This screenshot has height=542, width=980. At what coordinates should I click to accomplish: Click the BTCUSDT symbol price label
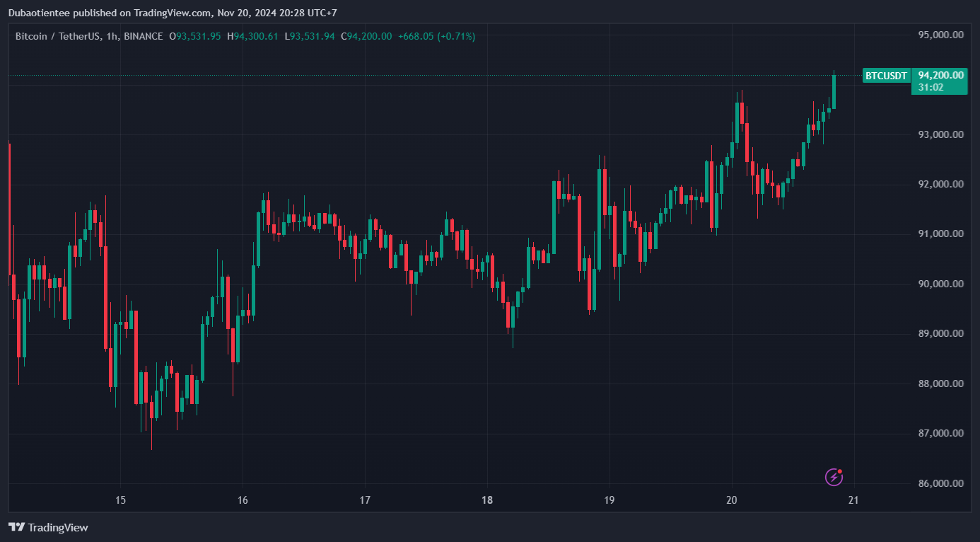(x=886, y=76)
